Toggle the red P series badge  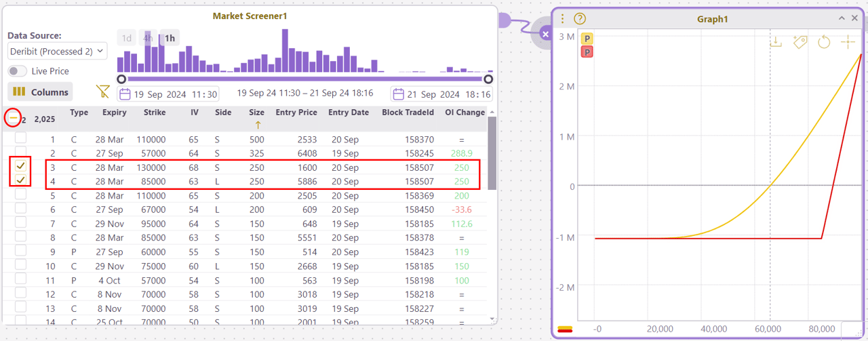587,52
